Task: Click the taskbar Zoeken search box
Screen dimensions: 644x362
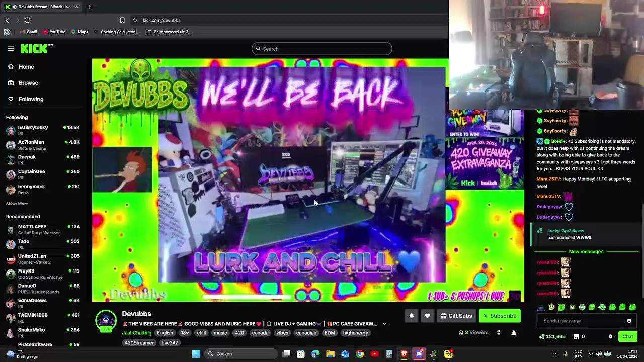Action: 242,354
